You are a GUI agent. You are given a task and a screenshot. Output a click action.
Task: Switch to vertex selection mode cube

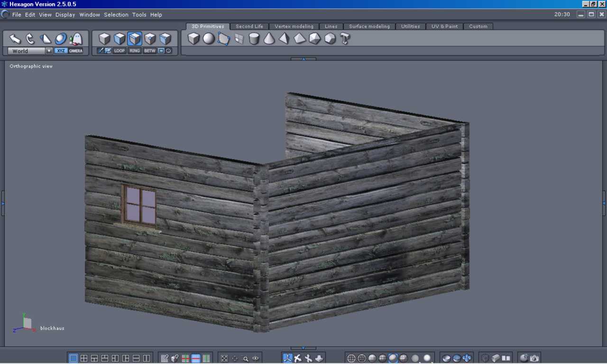(x=150, y=38)
